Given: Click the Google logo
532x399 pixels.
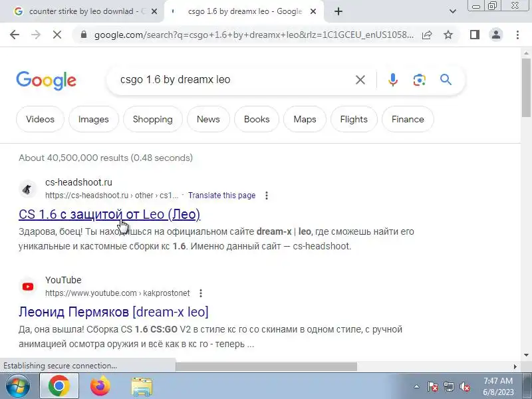Looking at the screenshot, I should 46,80.
